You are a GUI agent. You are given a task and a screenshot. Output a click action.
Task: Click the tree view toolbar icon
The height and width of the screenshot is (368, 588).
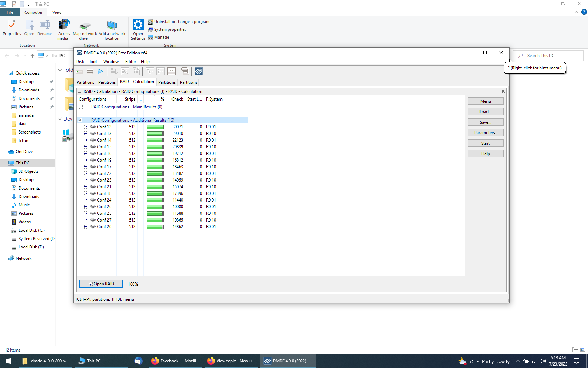(150, 71)
